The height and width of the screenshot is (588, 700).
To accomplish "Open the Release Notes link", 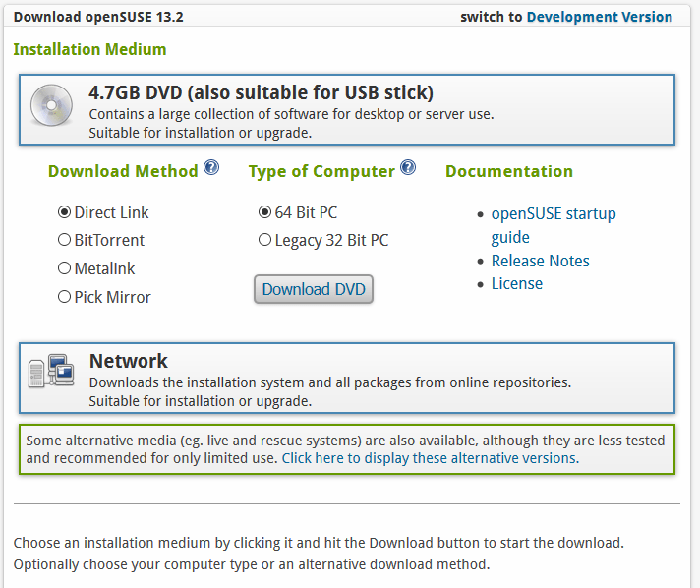I will (x=540, y=261).
